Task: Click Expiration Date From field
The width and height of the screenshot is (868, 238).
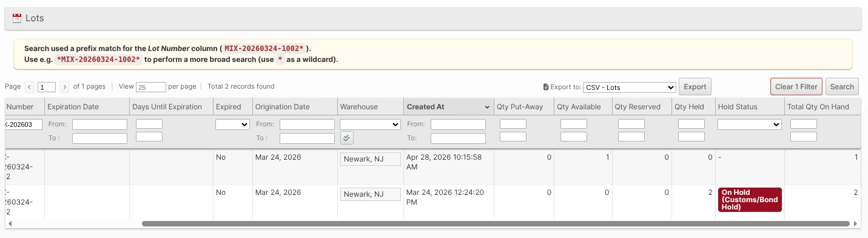Action: (x=99, y=124)
